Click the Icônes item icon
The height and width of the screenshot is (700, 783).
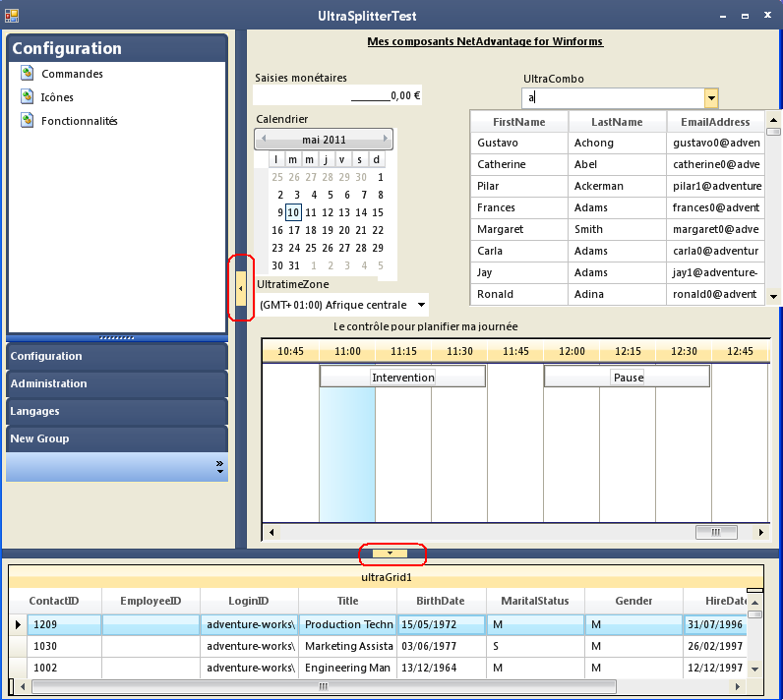[27, 97]
